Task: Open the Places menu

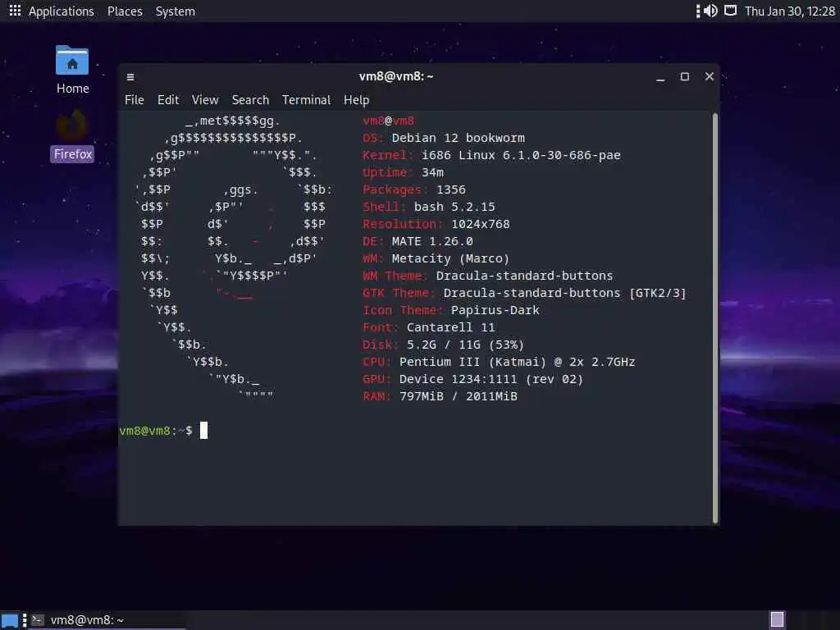Action: pyautogui.click(x=125, y=11)
